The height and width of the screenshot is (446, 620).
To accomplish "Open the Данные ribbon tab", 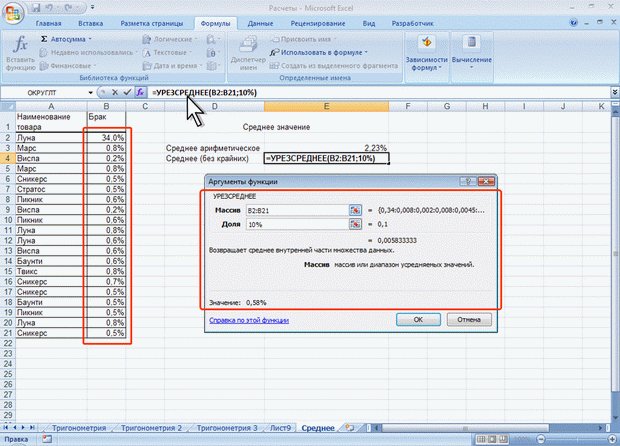I will pos(260,23).
